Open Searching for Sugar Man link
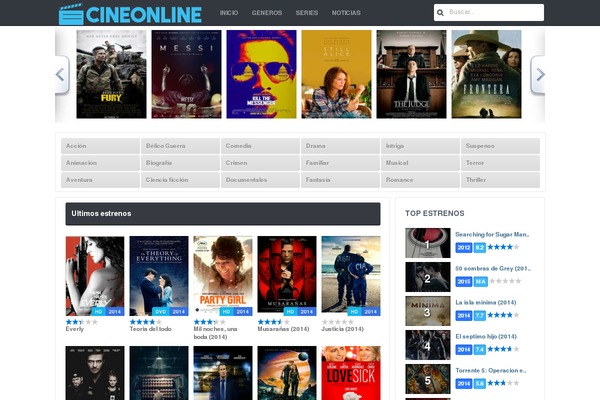The width and height of the screenshot is (600, 400). (x=492, y=234)
